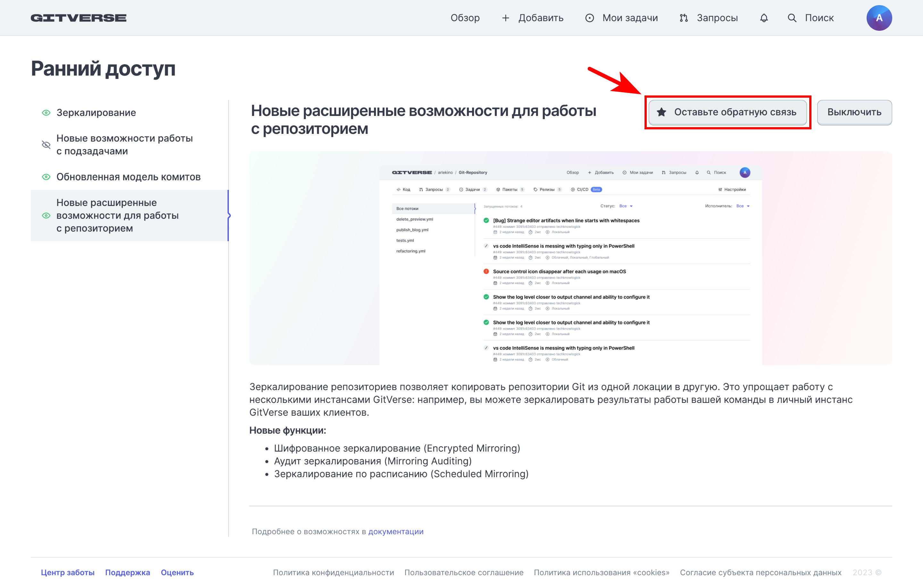Open Поддержка footer link
Screen dimensions: 923x588
(127, 572)
